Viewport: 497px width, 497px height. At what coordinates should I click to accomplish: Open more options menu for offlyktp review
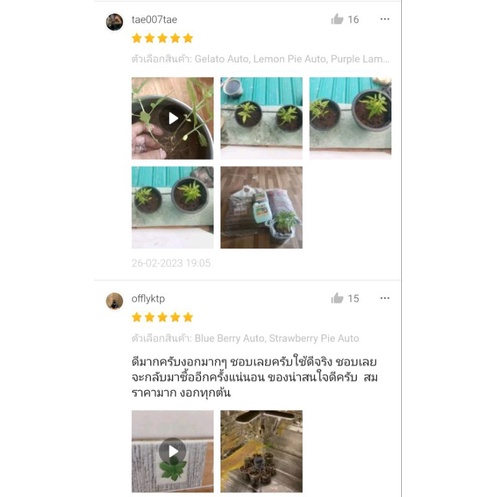(385, 298)
